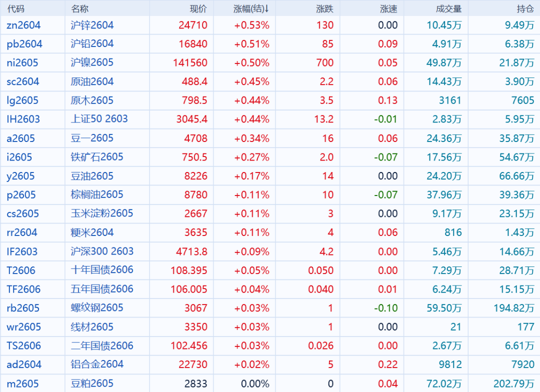Click the 名称 column header

click(79, 8)
